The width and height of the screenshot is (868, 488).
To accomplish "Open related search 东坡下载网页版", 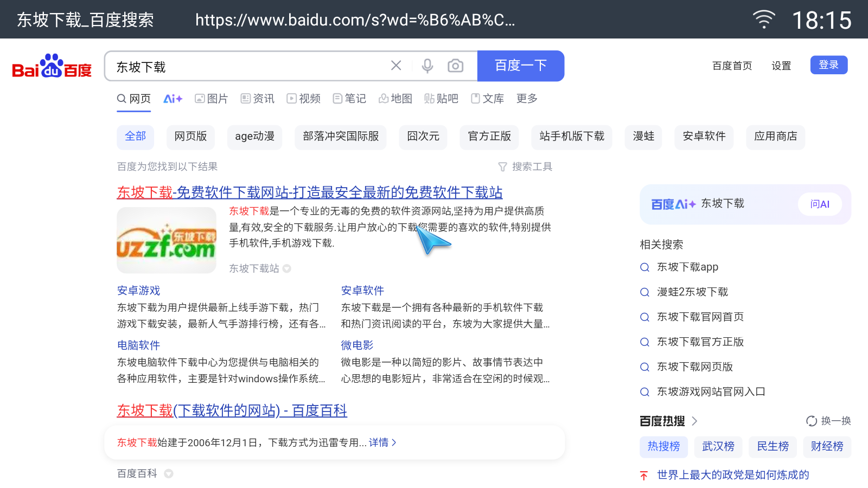I will 695,367.
